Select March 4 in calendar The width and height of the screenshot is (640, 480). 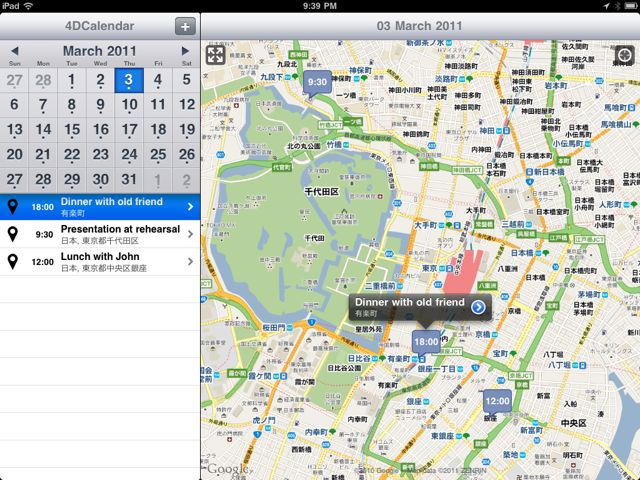(158, 80)
